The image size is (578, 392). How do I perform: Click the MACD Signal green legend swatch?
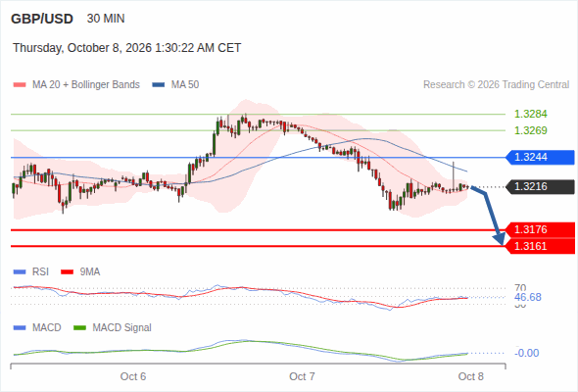click(79, 328)
